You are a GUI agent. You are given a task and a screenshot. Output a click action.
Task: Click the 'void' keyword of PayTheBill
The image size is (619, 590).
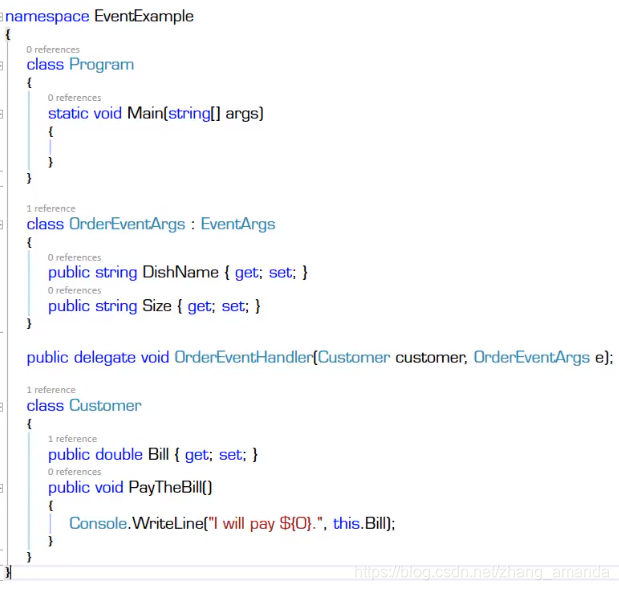109,488
